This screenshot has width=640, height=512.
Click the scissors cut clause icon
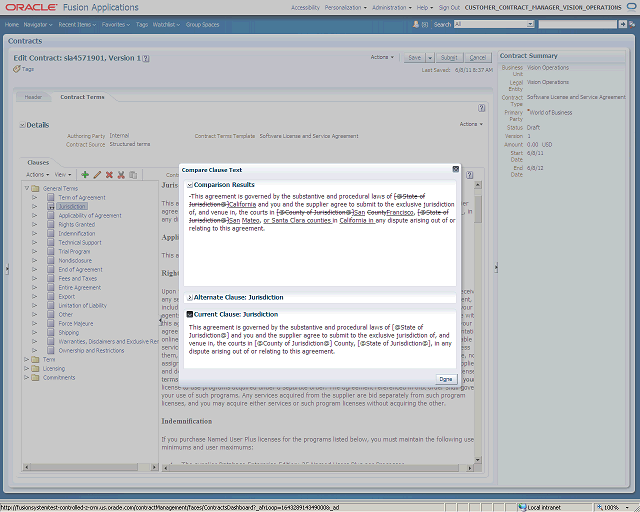coord(121,175)
